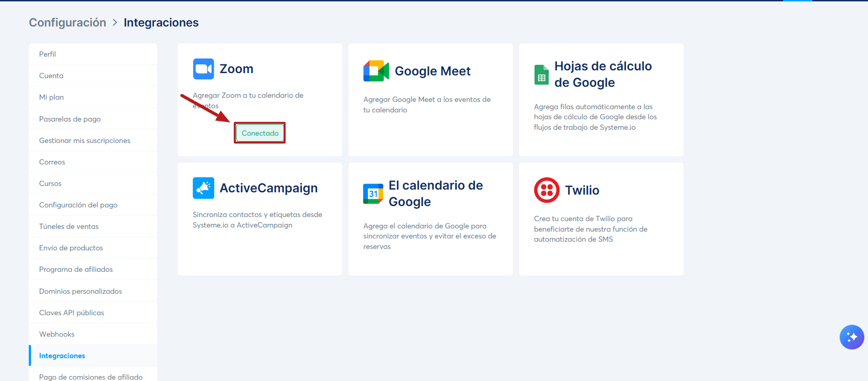Click 'Agrega filas automáticamente' description text

[x=595, y=117]
